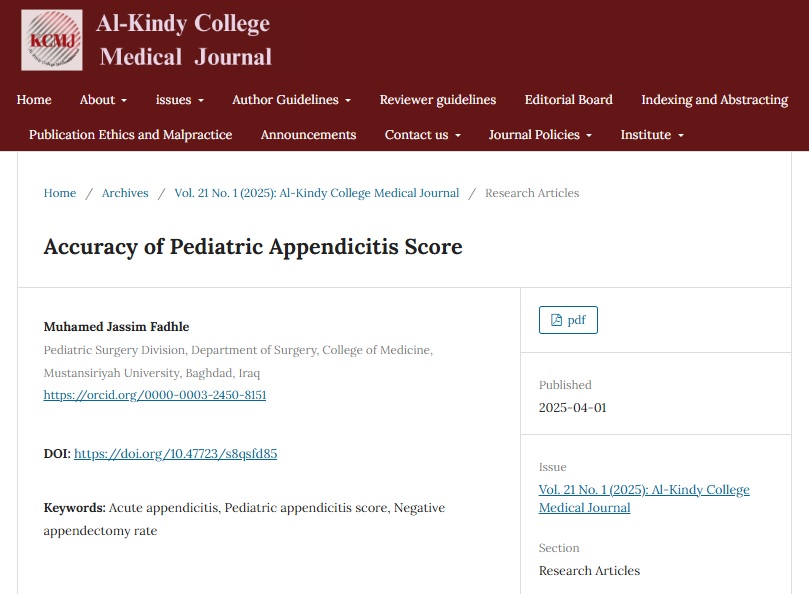Follow the DOI article link
Image resolution: width=809 pixels, height=594 pixels.
175,454
